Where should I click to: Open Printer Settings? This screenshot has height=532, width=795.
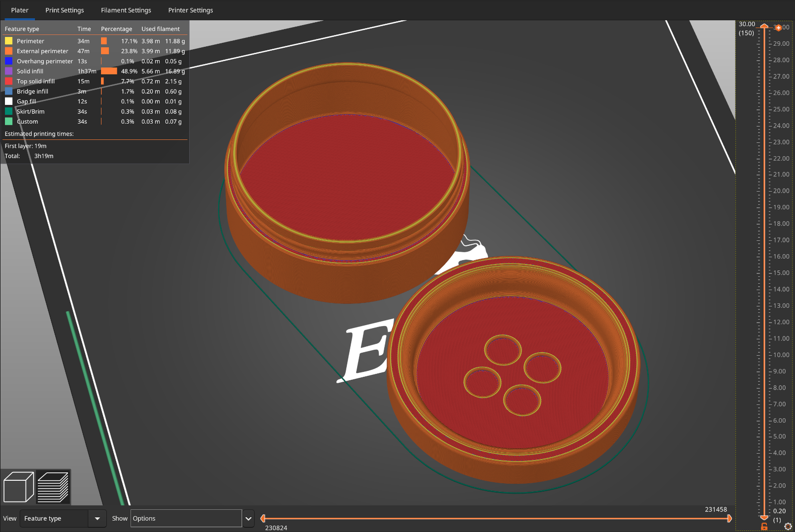click(191, 10)
